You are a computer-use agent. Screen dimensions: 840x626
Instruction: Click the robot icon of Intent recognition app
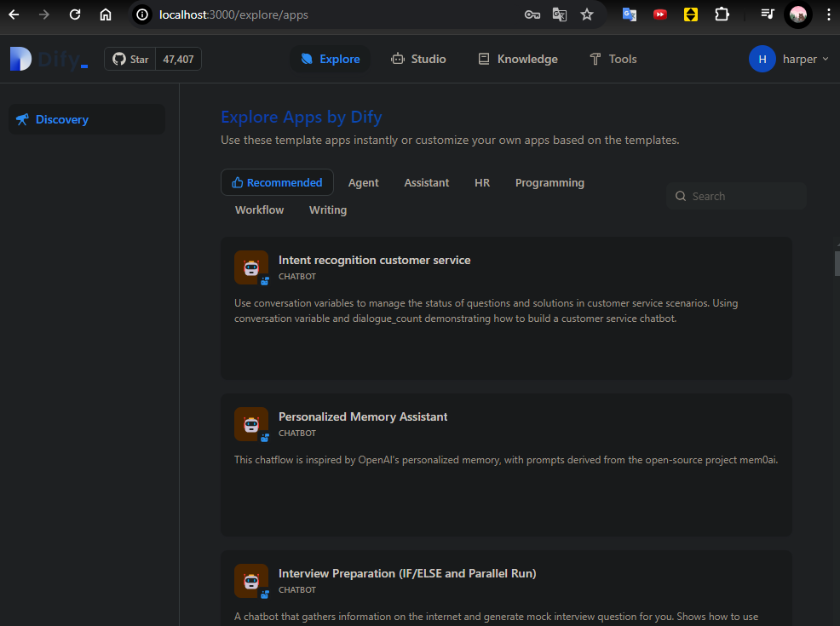[251, 267]
